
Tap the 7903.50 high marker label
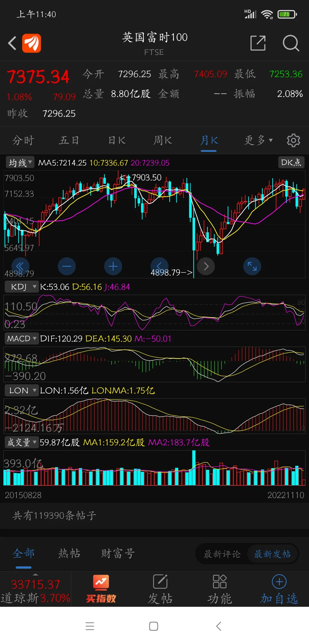[x=146, y=178]
